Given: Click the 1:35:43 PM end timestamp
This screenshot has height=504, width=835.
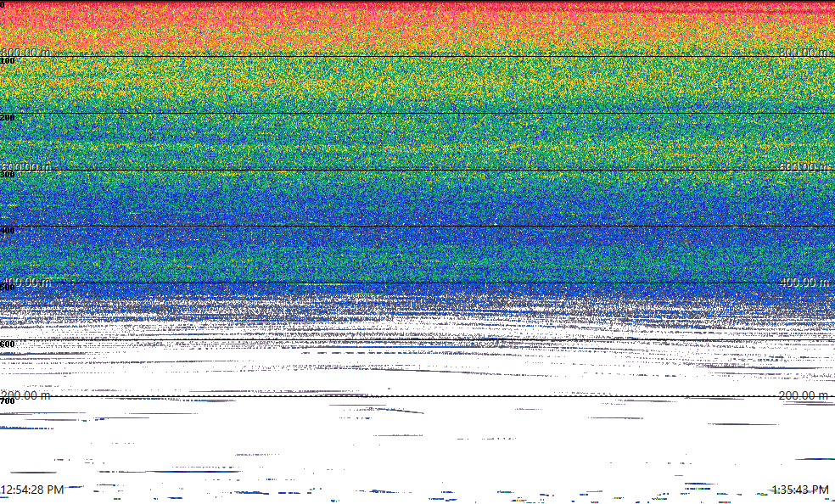Looking at the screenshot, I should [800, 490].
